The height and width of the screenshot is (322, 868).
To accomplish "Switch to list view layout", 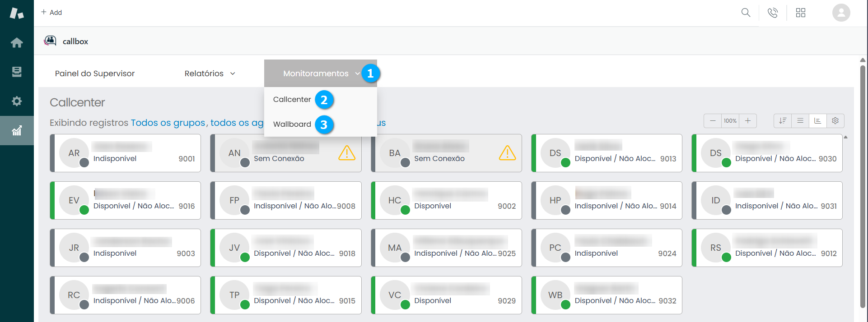I will [800, 121].
